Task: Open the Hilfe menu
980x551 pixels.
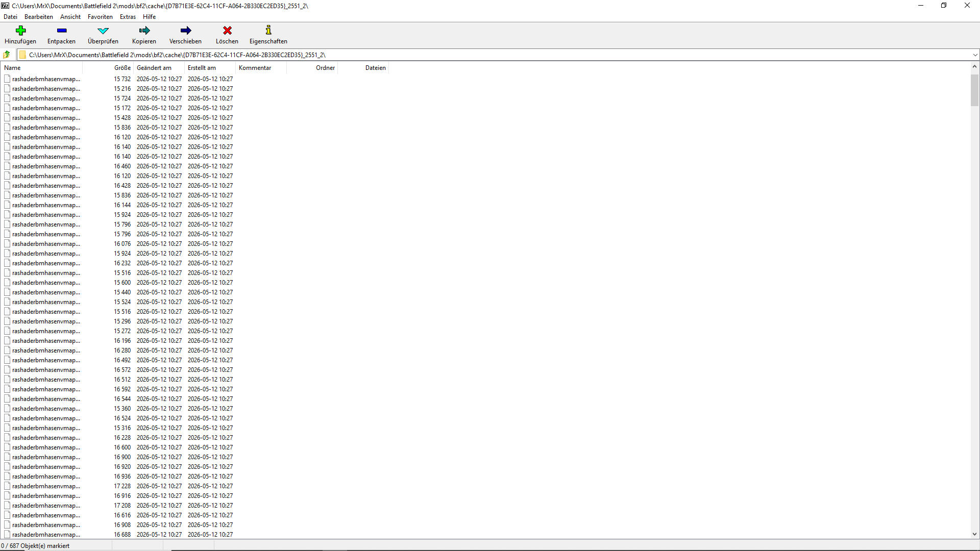Action: [150, 17]
